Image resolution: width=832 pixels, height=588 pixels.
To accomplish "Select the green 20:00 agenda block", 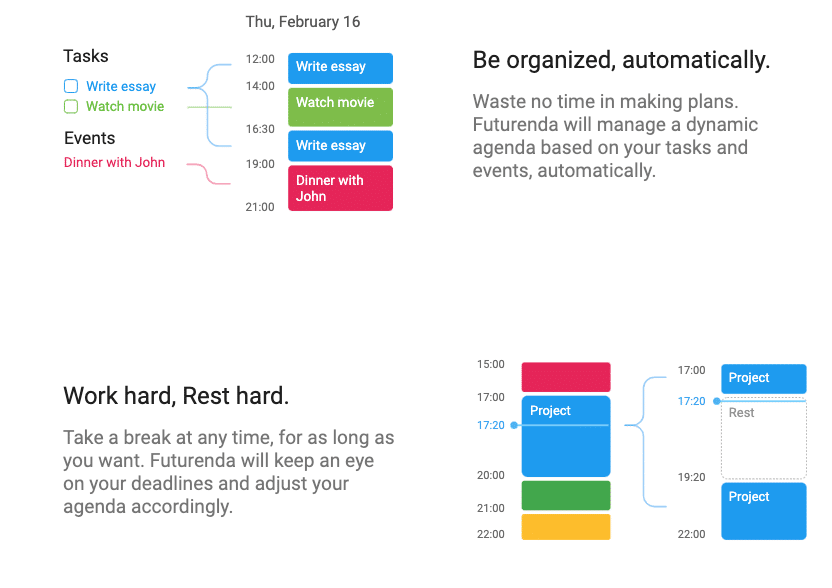I will click(x=566, y=495).
